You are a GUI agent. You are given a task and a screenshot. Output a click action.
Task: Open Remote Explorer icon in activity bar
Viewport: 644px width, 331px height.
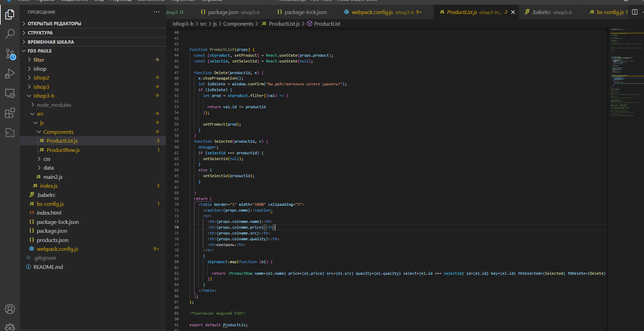point(10,93)
